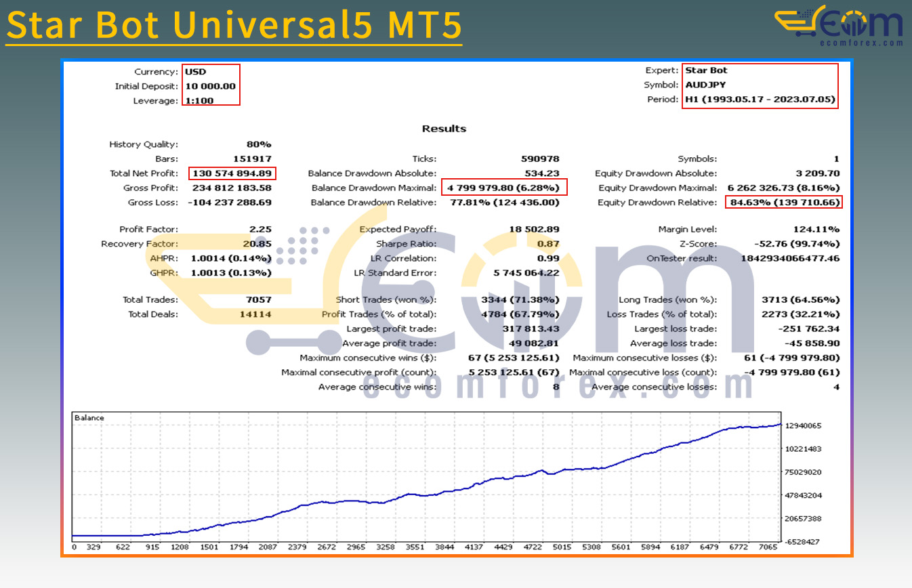Click the Sharpe Ratio value '0.87'
The width and height of the screenshot is (912, 588).
[548, 244]
